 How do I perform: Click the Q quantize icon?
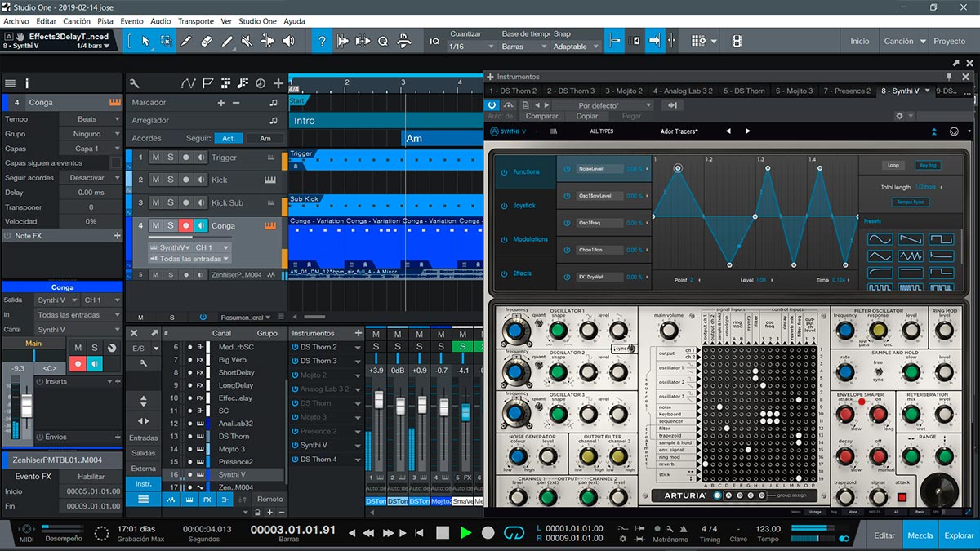click(382, 40)
